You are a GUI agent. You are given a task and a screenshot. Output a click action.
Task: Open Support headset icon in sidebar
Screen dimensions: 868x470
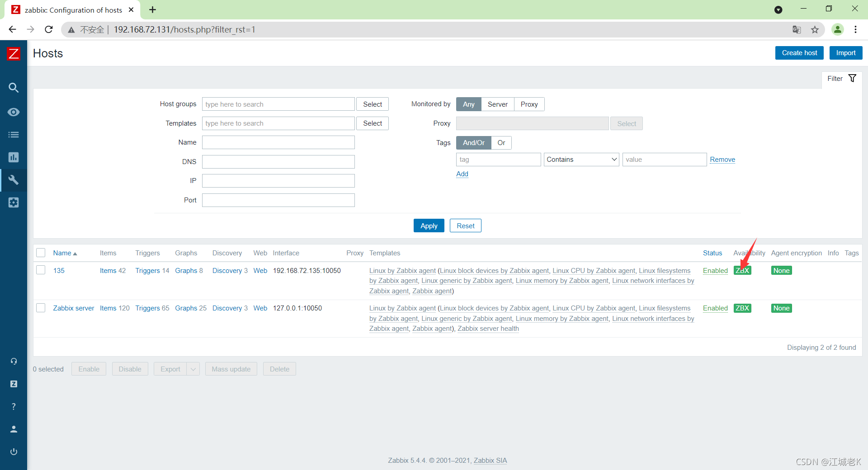point(14,361)
